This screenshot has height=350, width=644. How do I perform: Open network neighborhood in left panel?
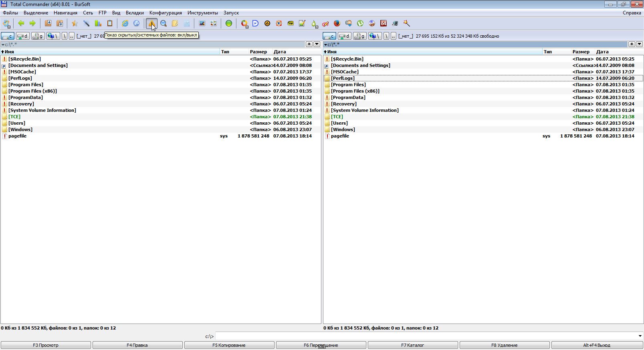pyautogui.click(x=53, y=36)
